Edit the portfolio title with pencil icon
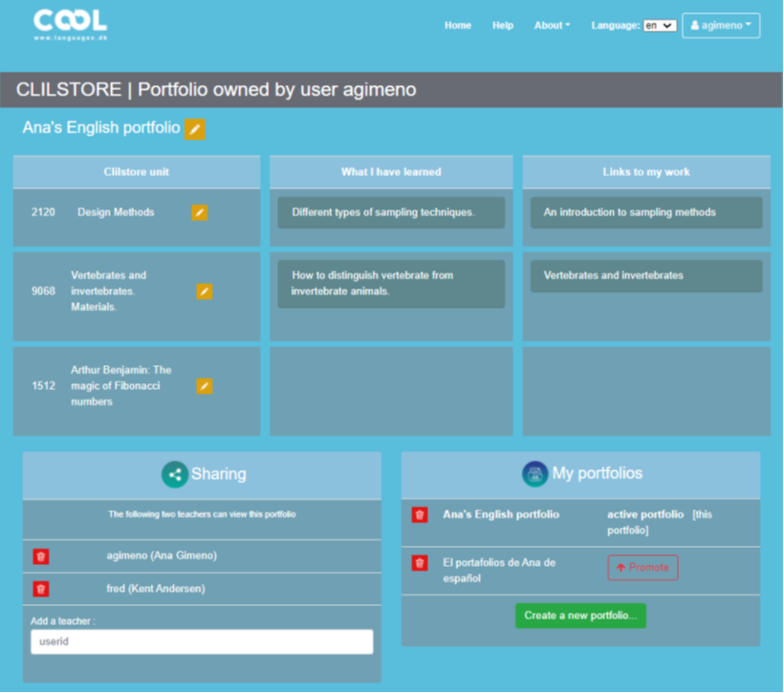 coord(195,129)
